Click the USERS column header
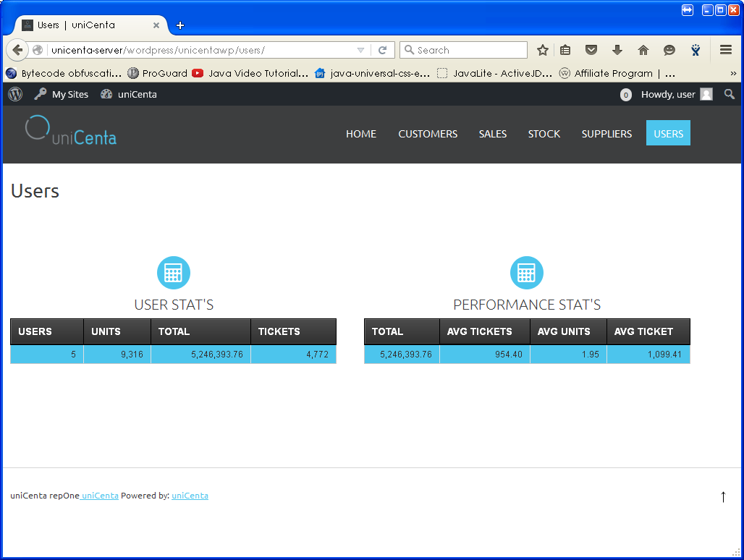 (x=47, y=331)
